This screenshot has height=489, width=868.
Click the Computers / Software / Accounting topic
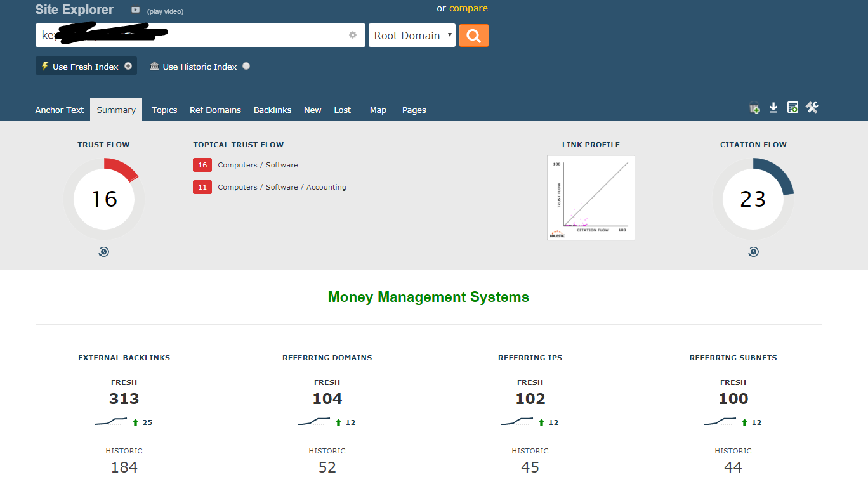[x=282, y=187]
